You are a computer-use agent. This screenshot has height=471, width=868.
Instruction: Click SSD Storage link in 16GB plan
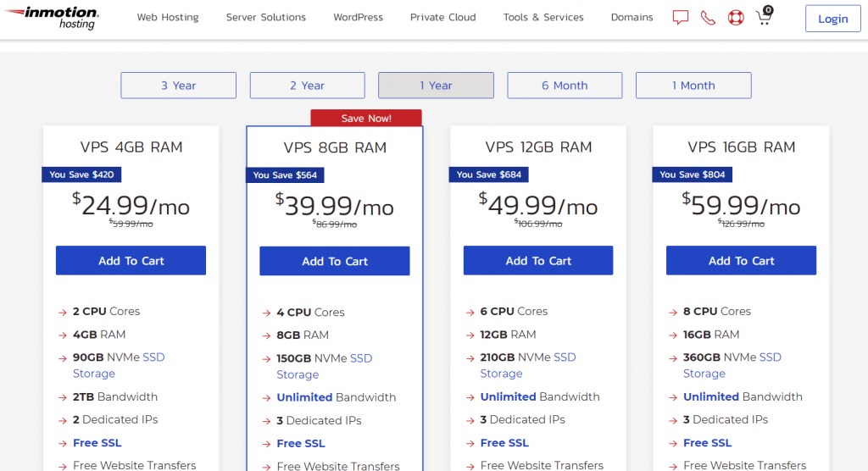coord(732,365)
